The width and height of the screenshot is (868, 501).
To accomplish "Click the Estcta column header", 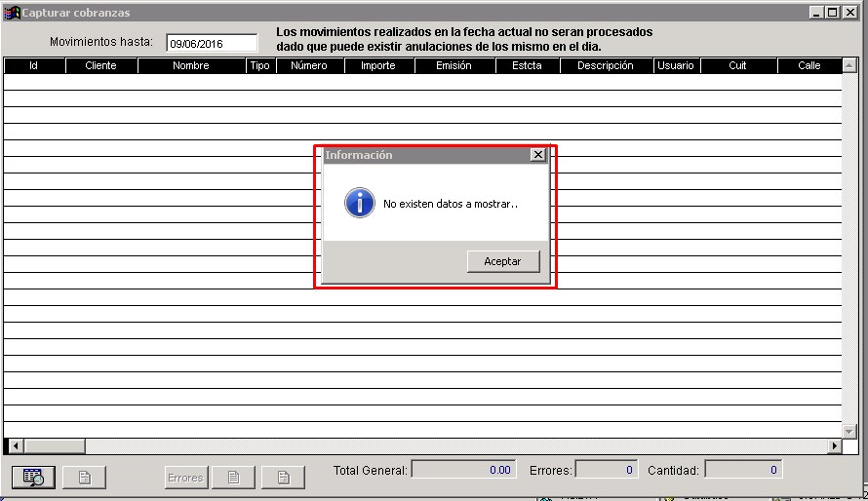I will [x=527, y=65].
